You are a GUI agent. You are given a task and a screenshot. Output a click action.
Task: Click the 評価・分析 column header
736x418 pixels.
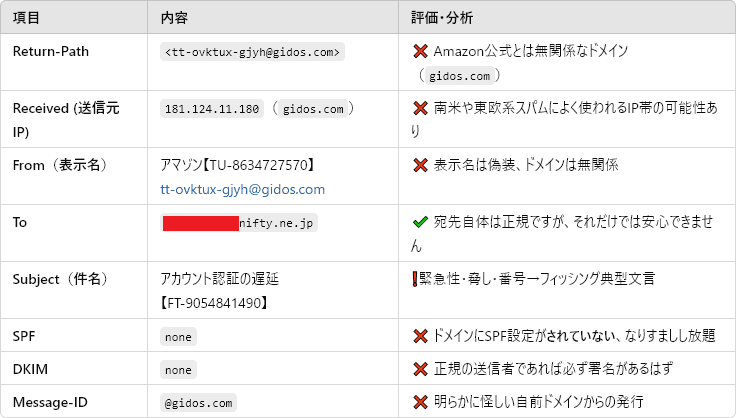click(x=442, y=19)
